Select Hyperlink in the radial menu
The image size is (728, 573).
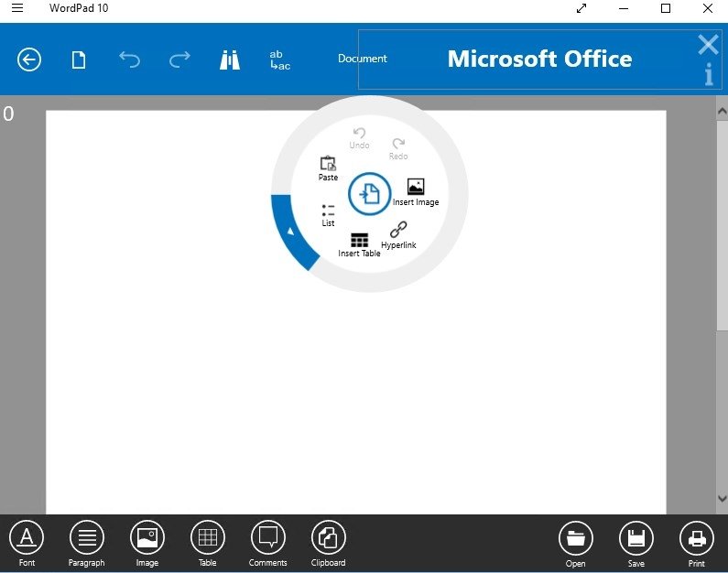[398, 235]
